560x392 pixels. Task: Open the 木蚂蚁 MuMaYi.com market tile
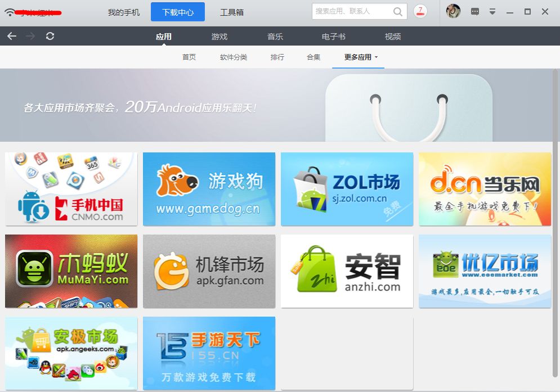point(71,271)
